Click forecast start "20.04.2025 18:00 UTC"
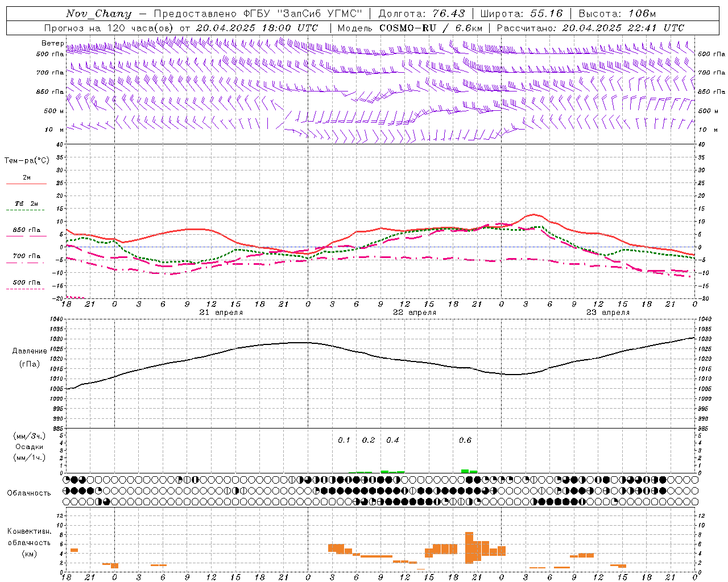 pos(257,27)
